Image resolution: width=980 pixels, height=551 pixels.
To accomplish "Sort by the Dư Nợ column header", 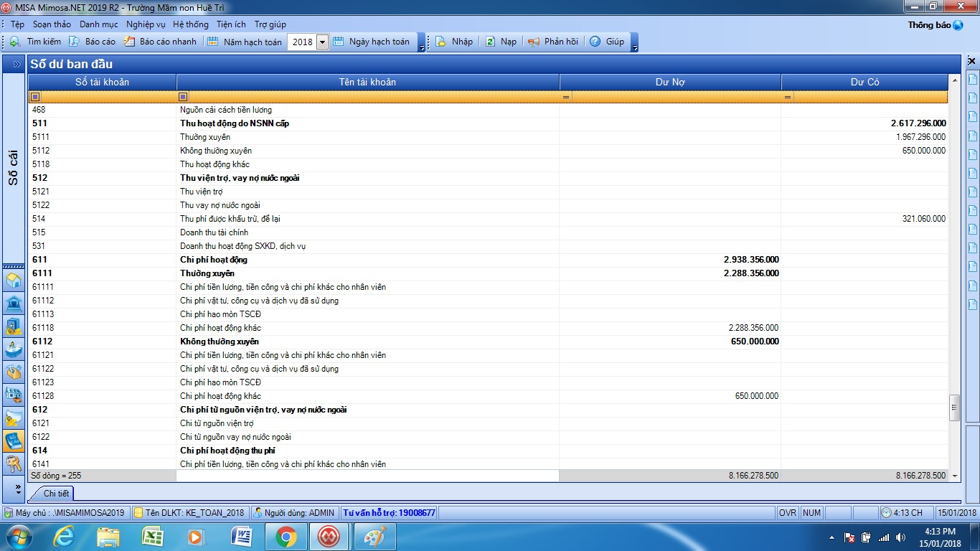I will (x=670, y=82).
